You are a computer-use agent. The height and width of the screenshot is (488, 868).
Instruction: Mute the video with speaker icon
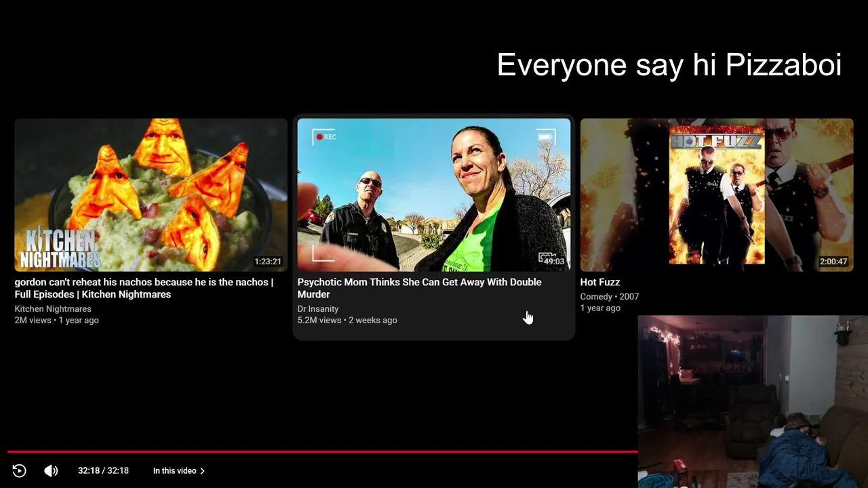coord(51,470)
